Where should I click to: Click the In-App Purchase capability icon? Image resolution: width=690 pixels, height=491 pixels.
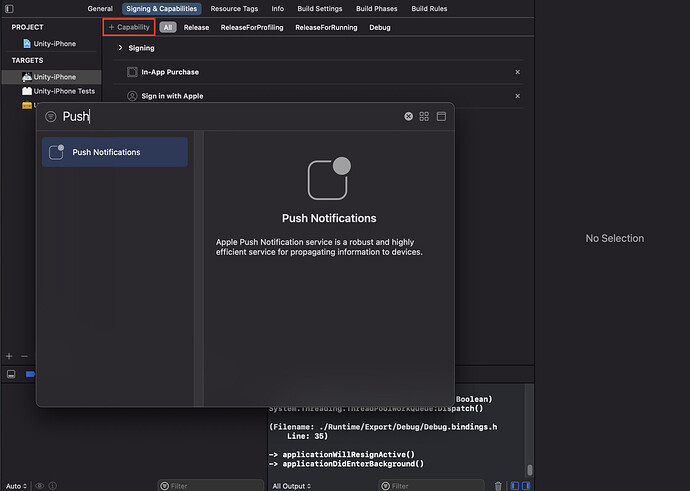point(132,72)
